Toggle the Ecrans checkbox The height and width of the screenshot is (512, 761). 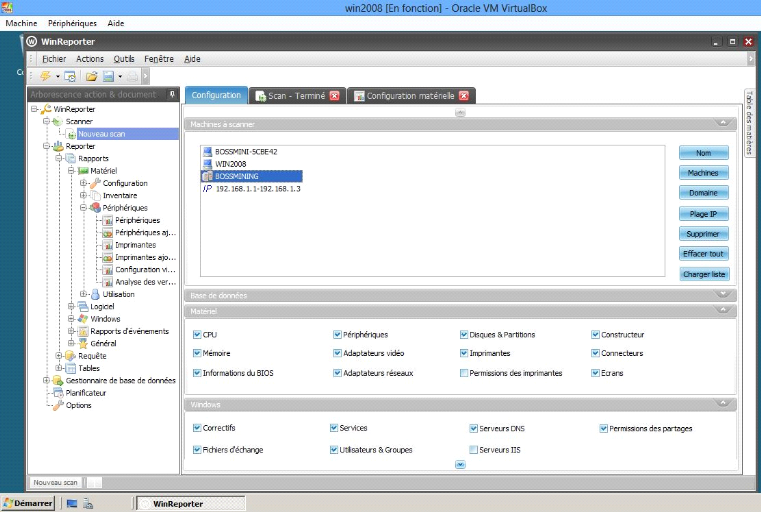[x=596, y=373]
